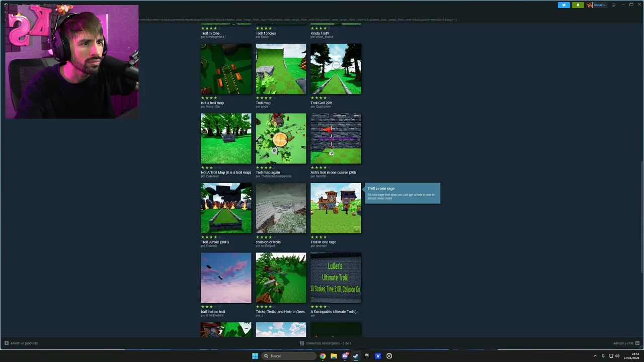Open 'Troll Golf 20H' thumbnail
The height and width of the screenshot is (362, 644).
[x=336, y=69]
